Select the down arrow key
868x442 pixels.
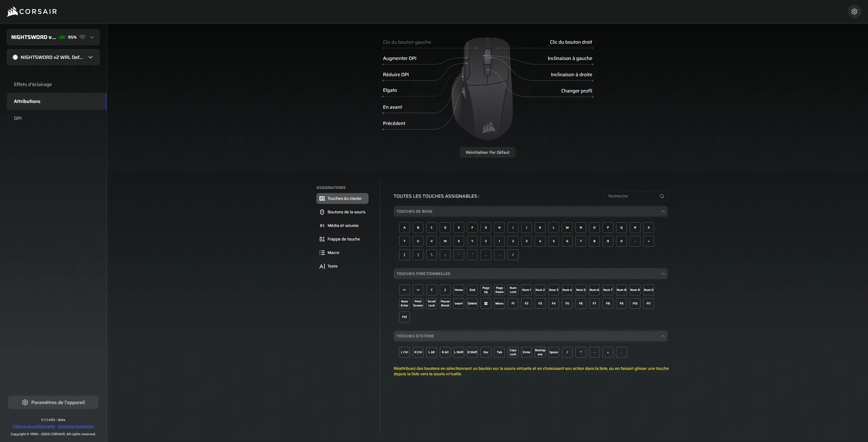[x=418, y=290]
